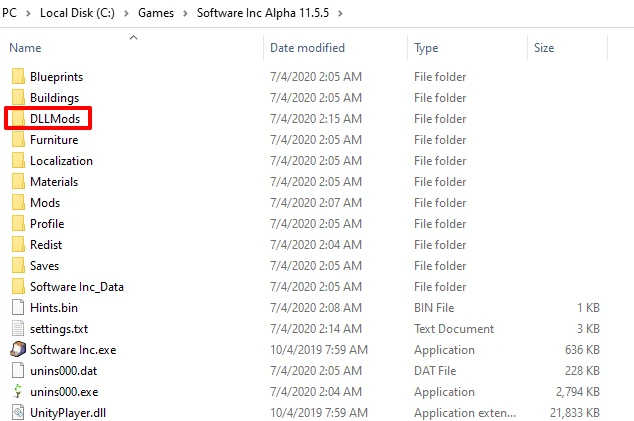Click the Profile folder icon
The width and height of the screenshot is (634, 421).
(18, 224)
